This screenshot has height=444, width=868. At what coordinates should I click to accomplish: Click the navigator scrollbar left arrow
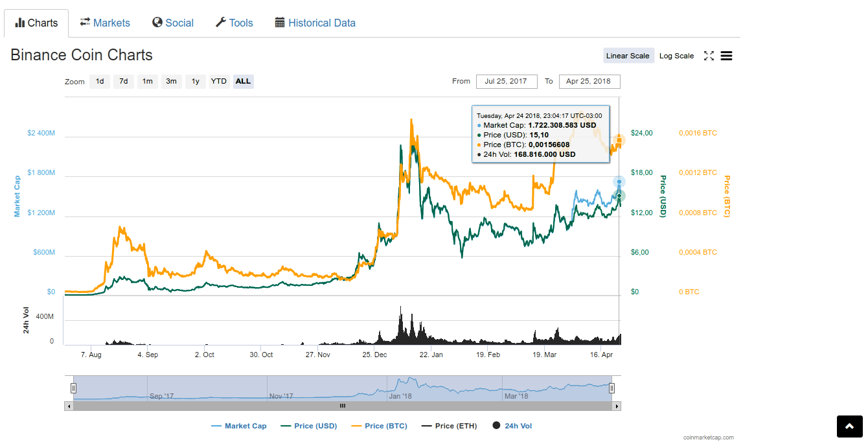68,406
